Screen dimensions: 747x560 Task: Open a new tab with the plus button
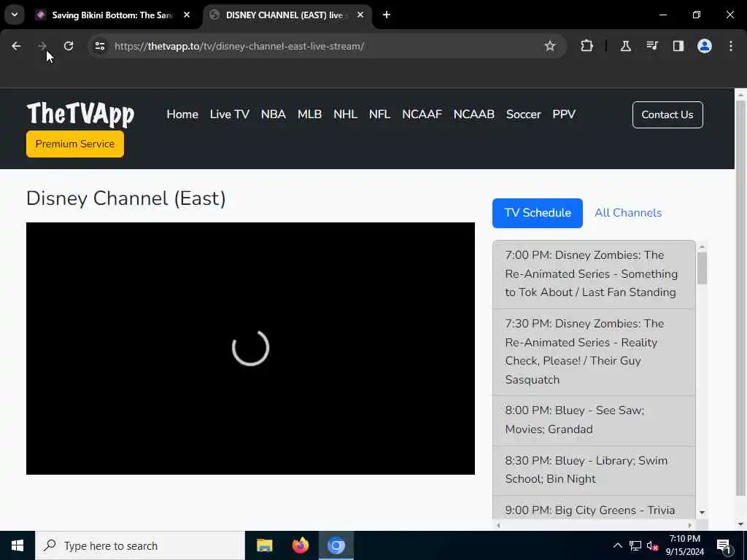pyautogui.click(x=387, y=15)
